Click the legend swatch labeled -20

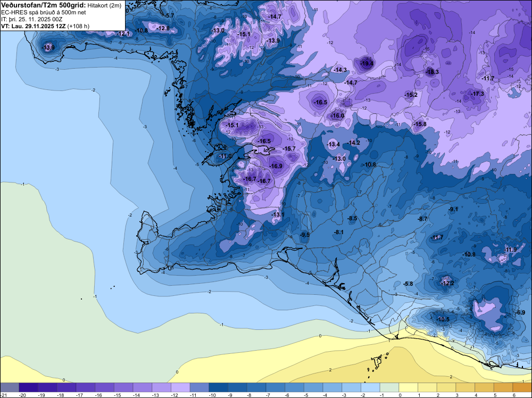click(x=29, y=387)
